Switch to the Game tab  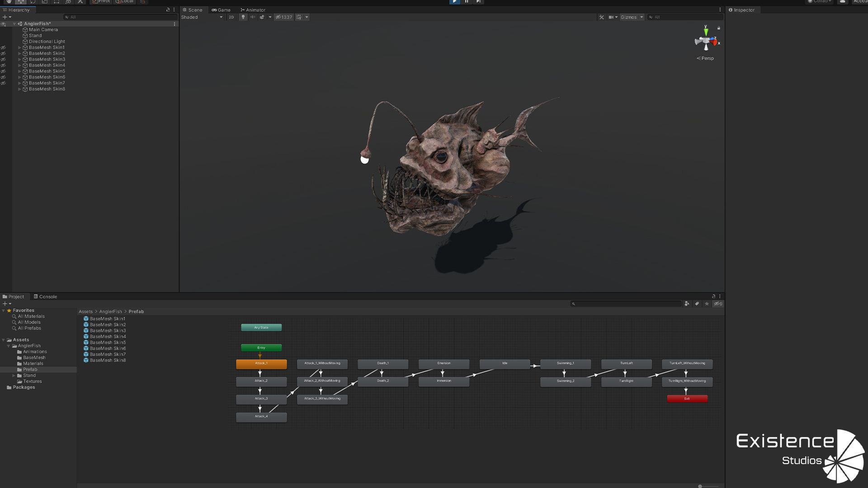pos(221,10)
